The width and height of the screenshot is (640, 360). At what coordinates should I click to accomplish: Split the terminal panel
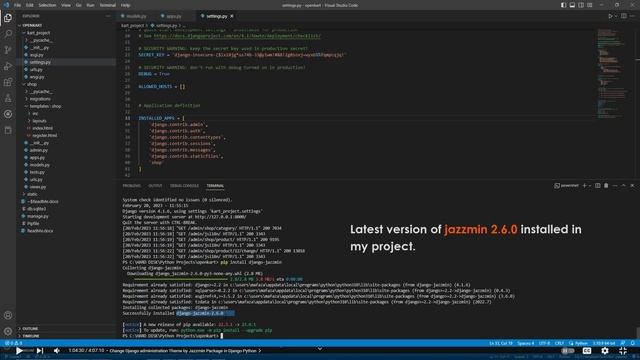[x=598, y=186]
